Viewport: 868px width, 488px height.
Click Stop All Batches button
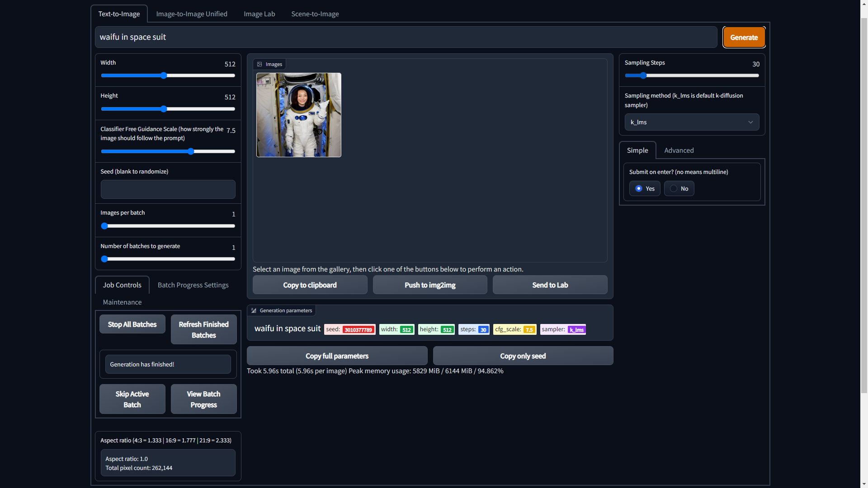(132, 324)
